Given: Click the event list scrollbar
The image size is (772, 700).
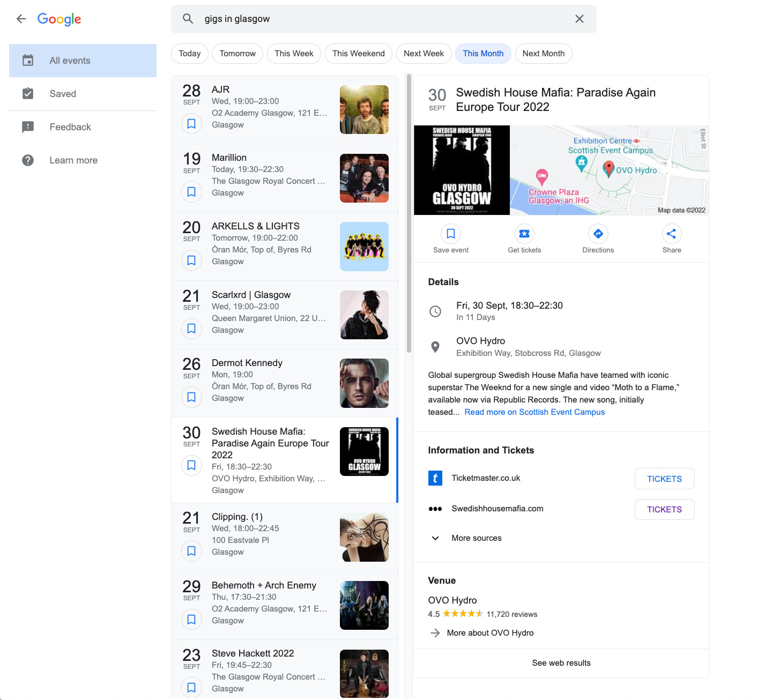Looking at the screenshot, I should click(x=409, y=214).
